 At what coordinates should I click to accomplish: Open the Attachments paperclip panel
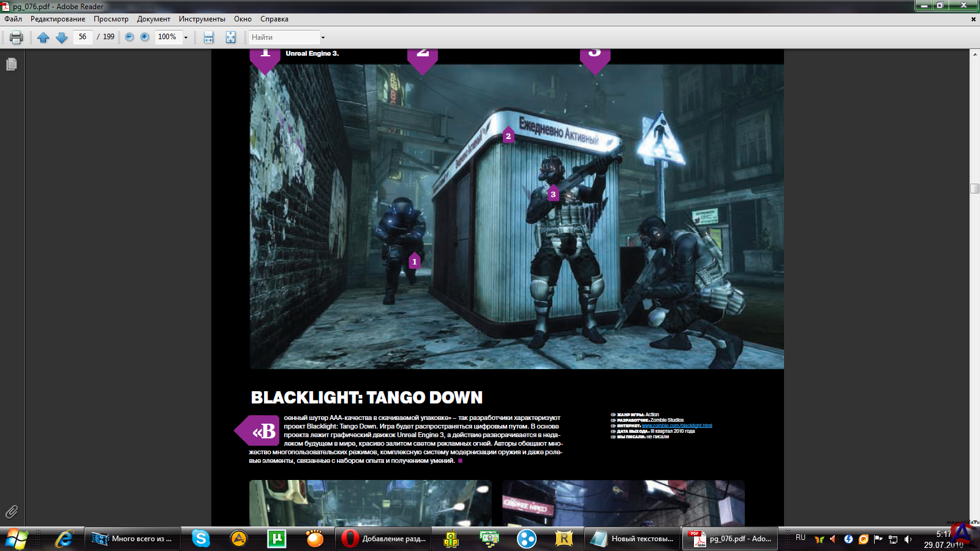click(x=12, y=511)
